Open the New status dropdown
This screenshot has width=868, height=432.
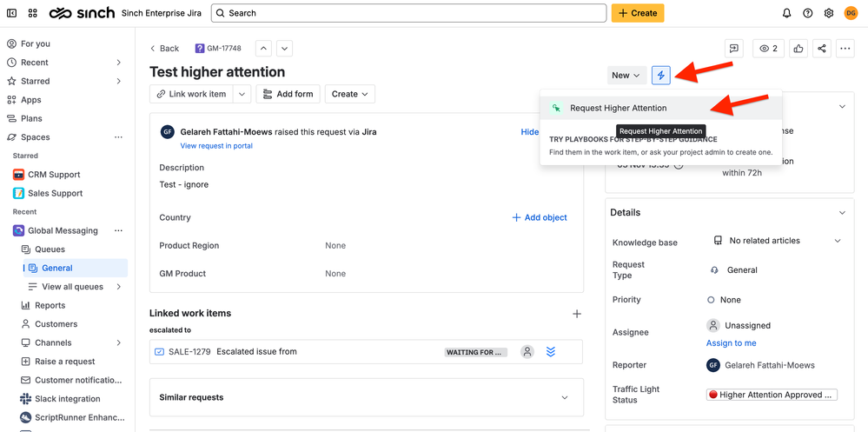(x=626, y=76)
